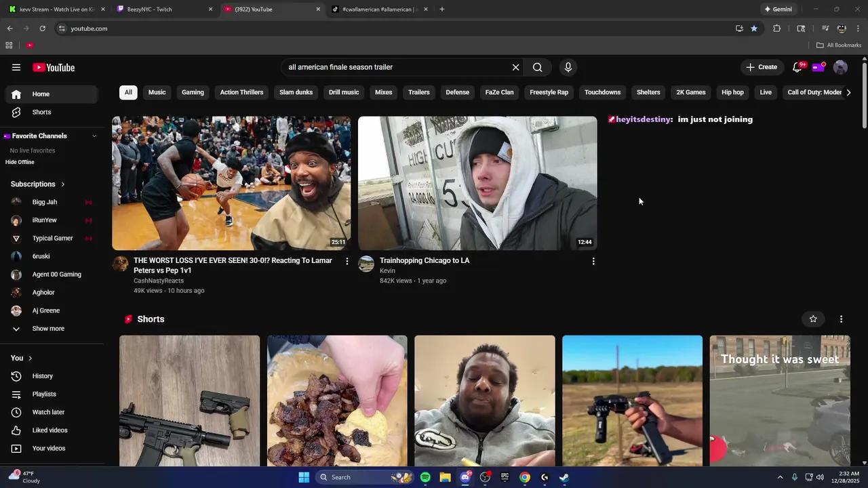Click the star button on Shorts shelf

[x=813, y=319]
